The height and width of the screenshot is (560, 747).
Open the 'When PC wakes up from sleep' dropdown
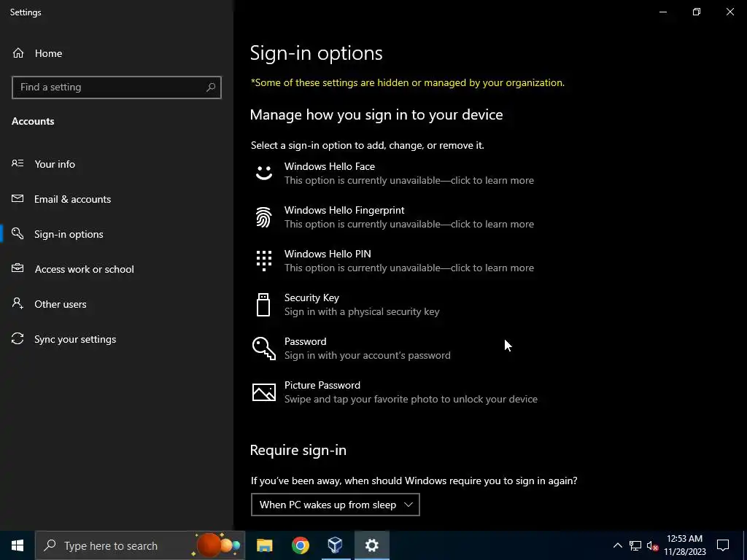pyautogui.click(x=336, y=505)
